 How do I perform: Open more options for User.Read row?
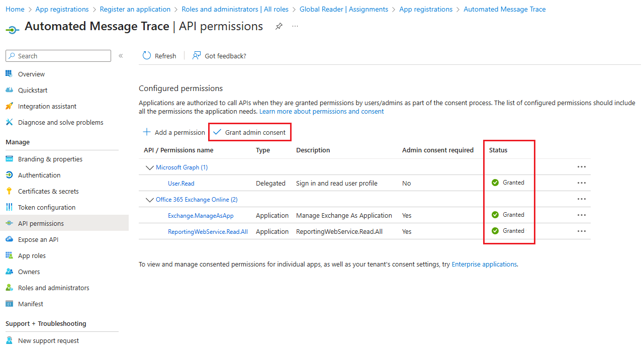(x=582, y=183)
